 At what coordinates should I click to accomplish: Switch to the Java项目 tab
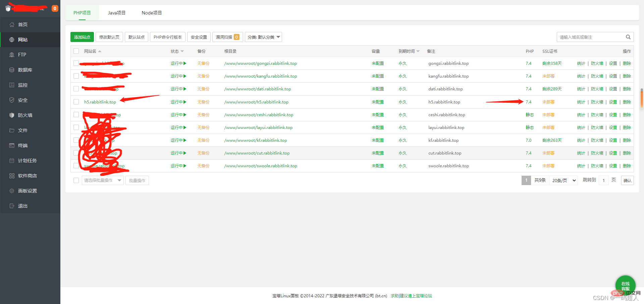[117, 13]
